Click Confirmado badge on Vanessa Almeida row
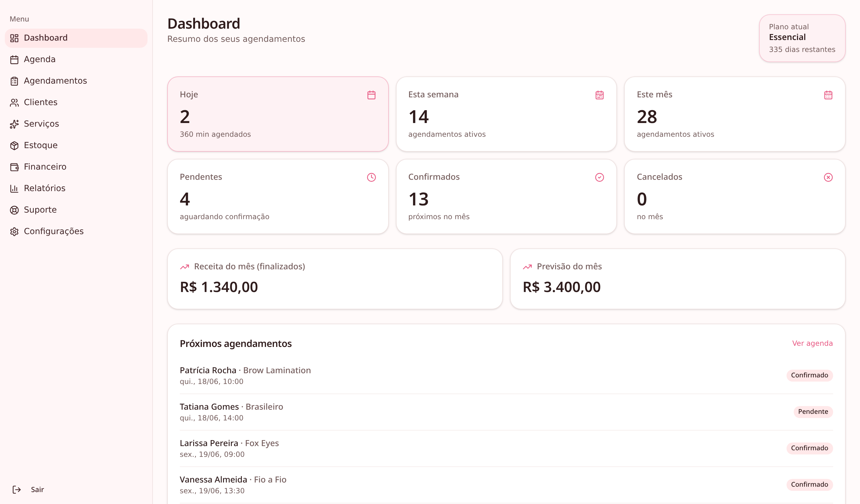860x504 pixels. 810,485
